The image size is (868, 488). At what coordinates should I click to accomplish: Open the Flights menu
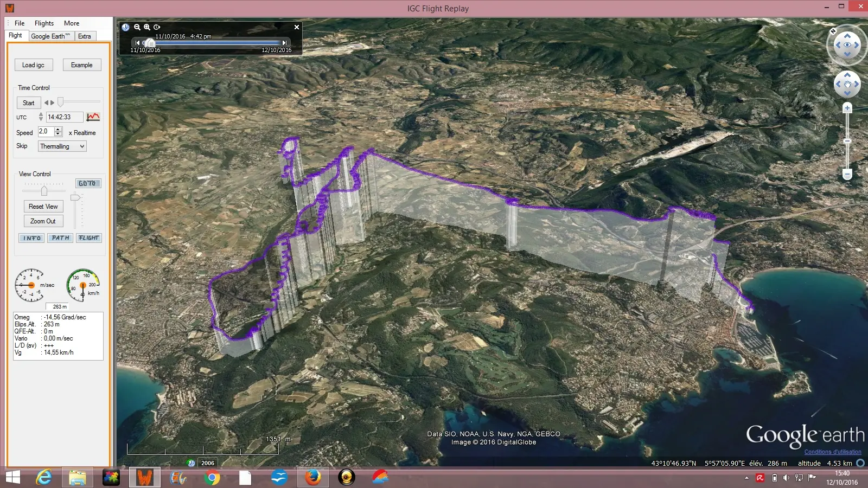click(44, 23)
